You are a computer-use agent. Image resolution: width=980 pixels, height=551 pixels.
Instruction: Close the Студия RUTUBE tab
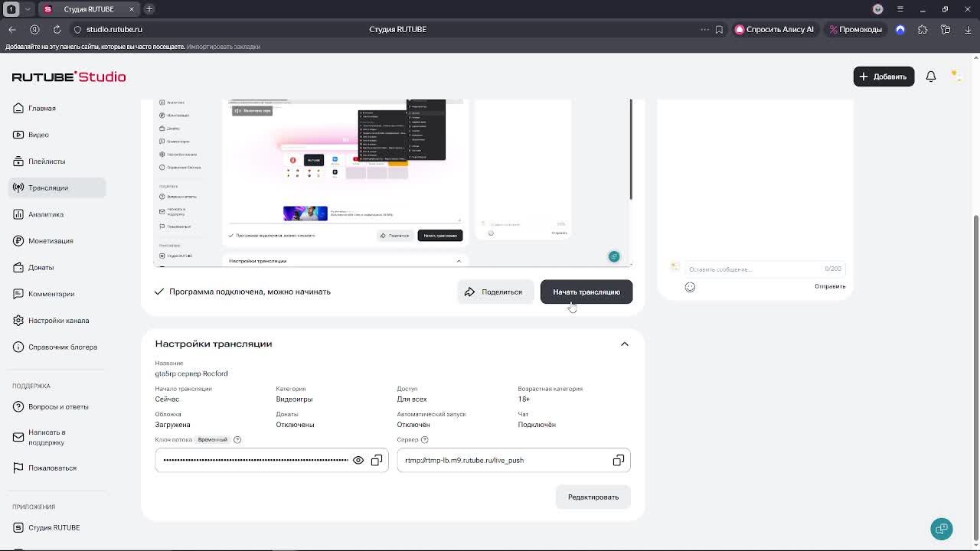pos(131,9)
